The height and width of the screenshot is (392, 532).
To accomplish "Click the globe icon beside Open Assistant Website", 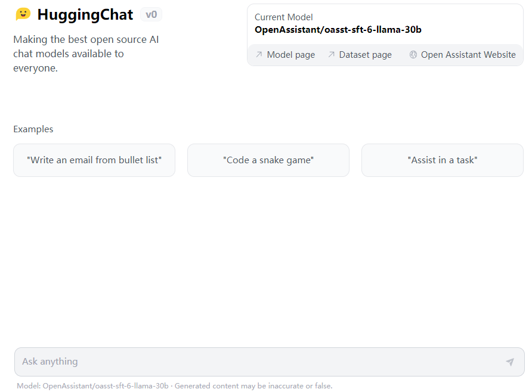I will tap(413, 54).
